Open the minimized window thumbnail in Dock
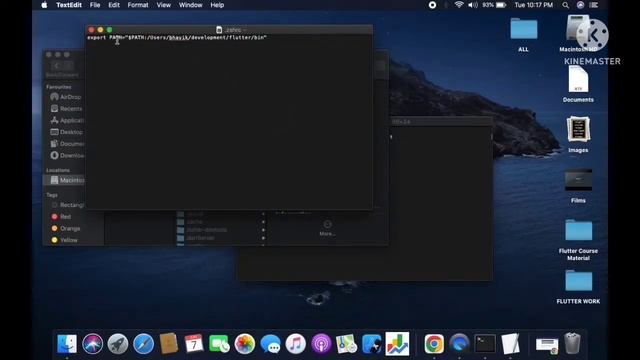 [547, 345]
